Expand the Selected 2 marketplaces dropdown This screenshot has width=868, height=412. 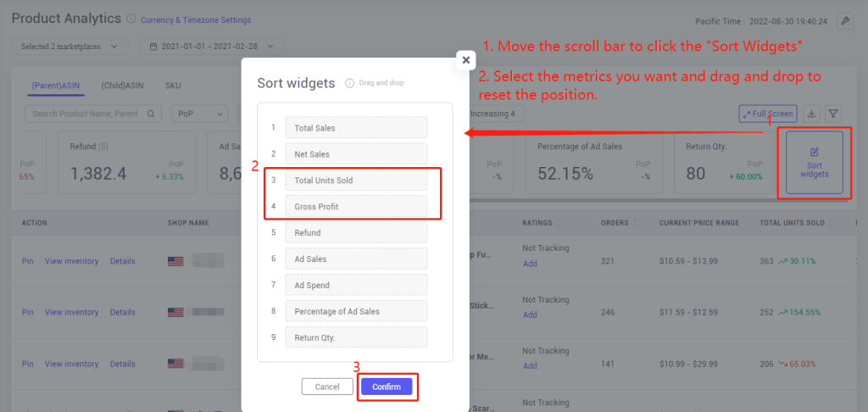(70, 47)
